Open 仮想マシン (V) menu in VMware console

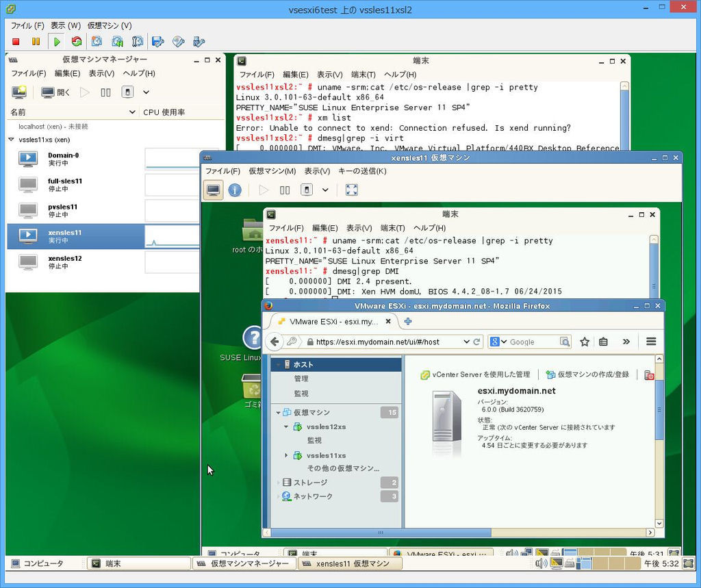(110, 26)
